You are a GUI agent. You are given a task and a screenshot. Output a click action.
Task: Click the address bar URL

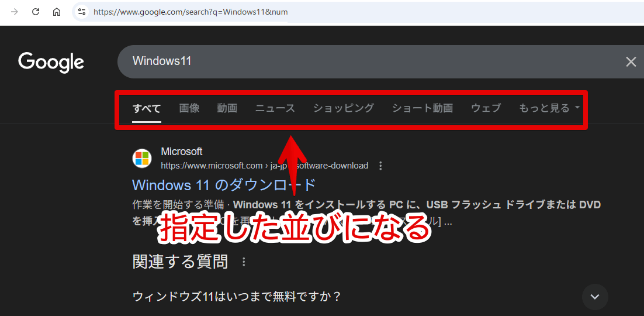(x=191, y=12)
